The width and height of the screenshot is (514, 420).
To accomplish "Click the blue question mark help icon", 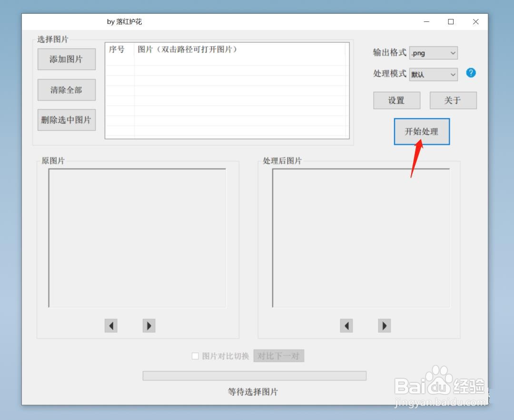I will click(471, 73).
